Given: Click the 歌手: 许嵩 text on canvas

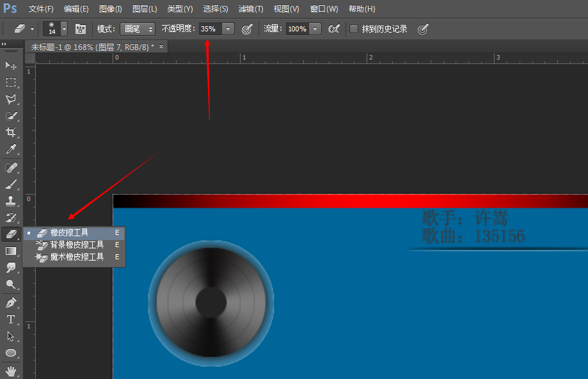Looking at the screenshot, I should pos(465,218).
